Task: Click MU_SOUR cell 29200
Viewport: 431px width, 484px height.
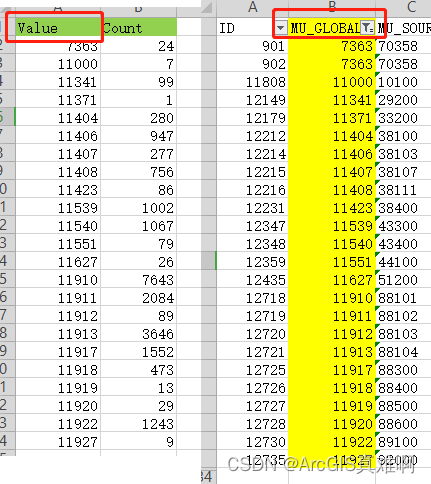Action: pos(404,100)
